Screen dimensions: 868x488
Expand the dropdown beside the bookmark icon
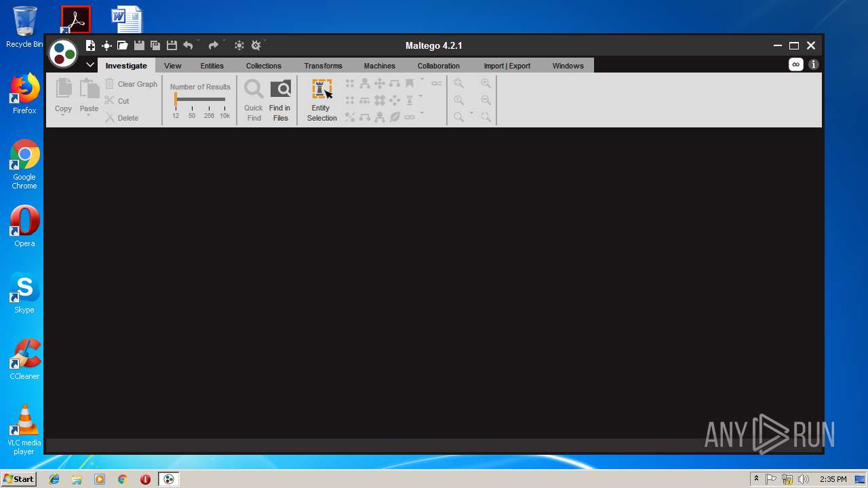pos(422,80)
